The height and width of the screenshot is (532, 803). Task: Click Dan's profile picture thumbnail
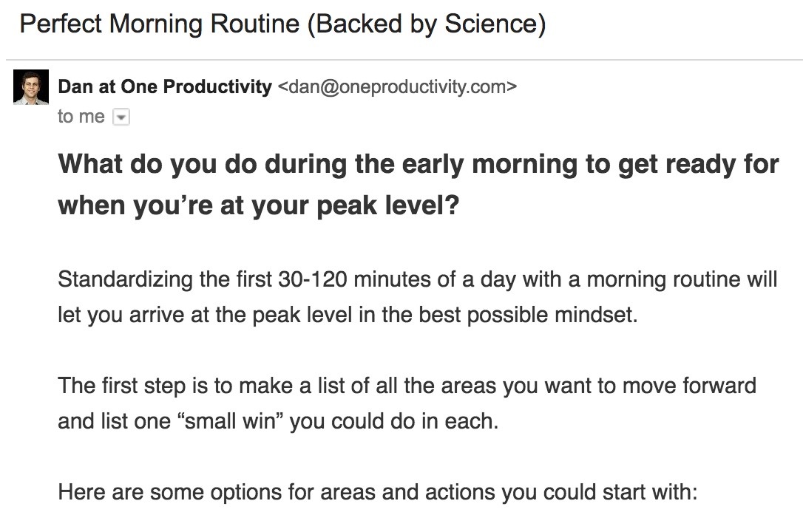pyautogui.click(x=30, y=86)
